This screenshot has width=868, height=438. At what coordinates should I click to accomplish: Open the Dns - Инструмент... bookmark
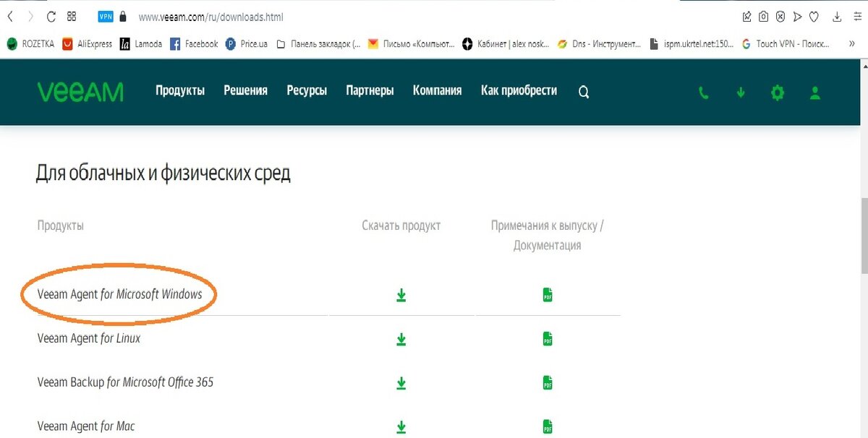pos(600,44)
